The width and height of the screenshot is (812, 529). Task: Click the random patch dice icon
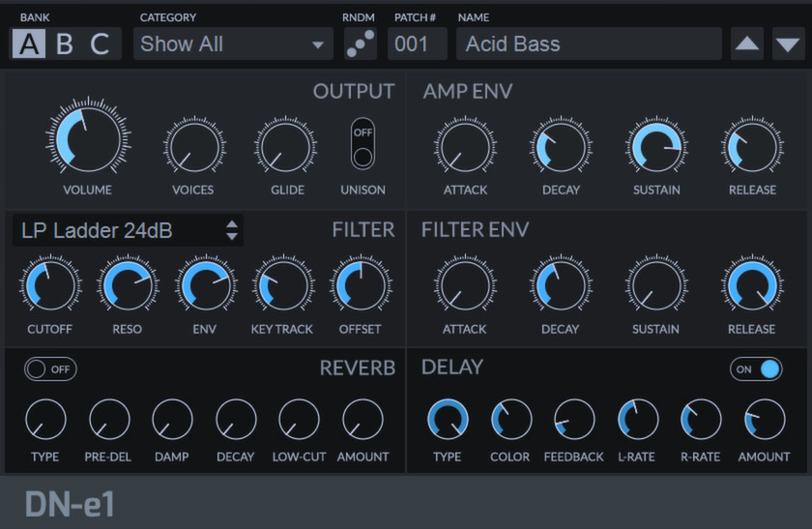pos(361,44)
